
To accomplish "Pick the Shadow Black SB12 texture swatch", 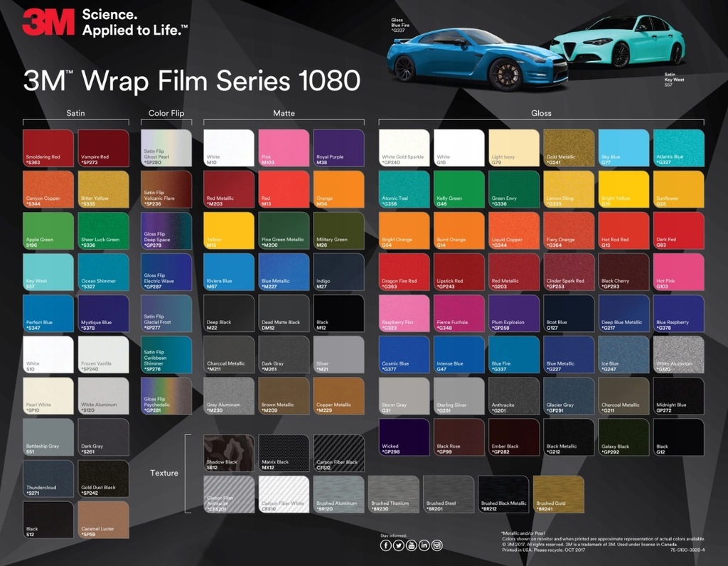I will (229, 453).
